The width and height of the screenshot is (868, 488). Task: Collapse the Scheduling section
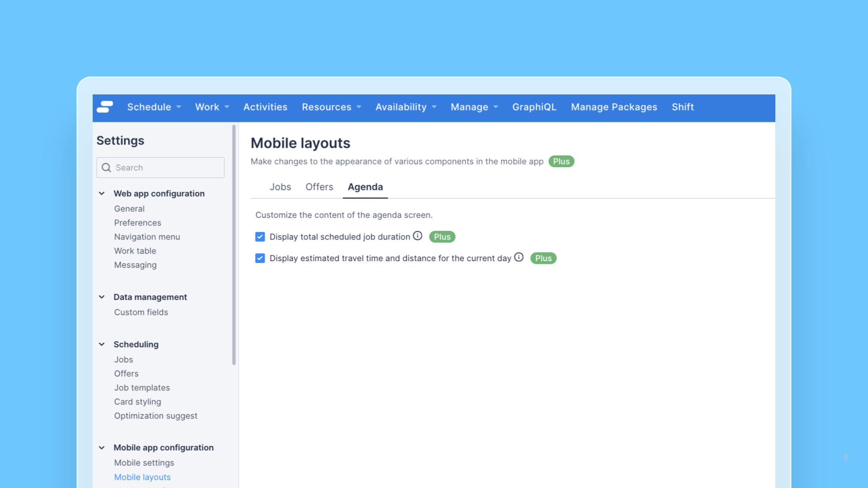102,344
